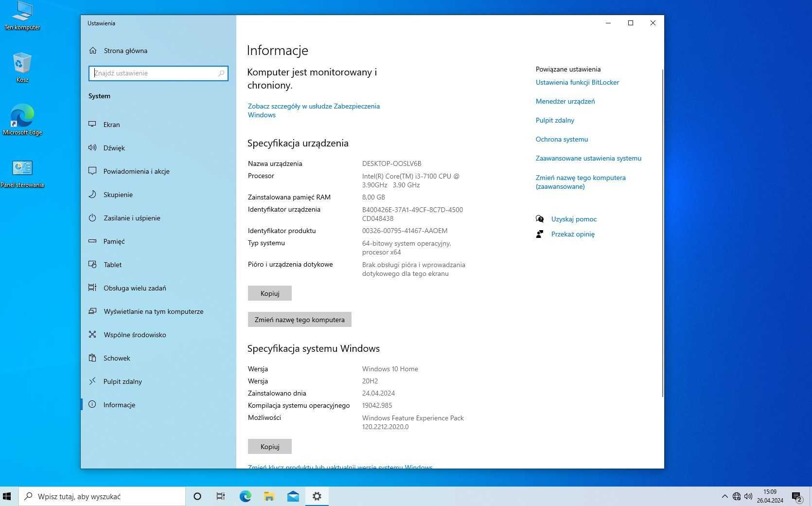Click the Informacje info icon
Screen dimensions: 812x506
point(92,405)
